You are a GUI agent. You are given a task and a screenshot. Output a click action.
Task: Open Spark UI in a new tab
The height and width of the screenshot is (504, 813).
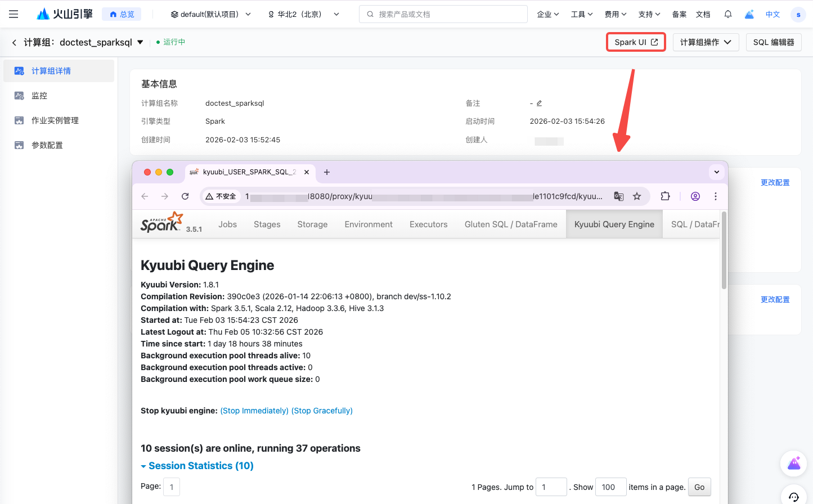click(636, 42)
